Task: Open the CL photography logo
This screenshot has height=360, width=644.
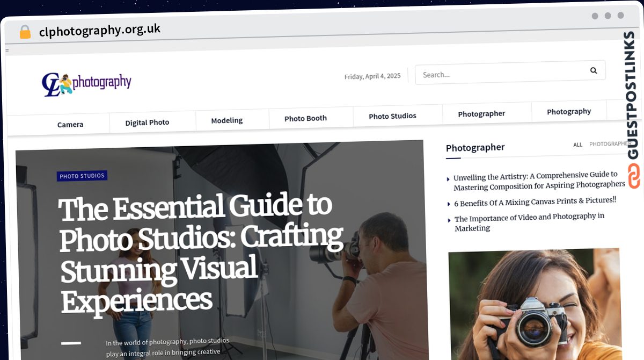Action: pyautogui.click(x=86, y=84)
